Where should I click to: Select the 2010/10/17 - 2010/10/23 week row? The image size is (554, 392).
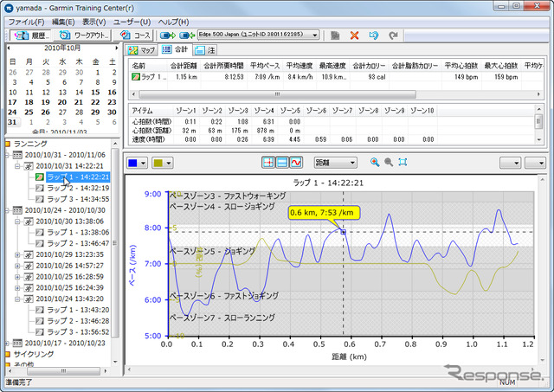65,343
